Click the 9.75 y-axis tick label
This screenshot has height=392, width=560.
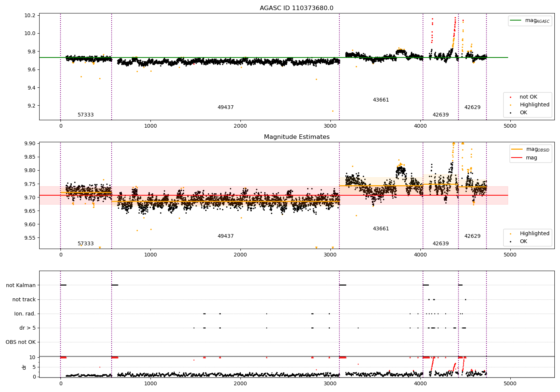(30, 184)
